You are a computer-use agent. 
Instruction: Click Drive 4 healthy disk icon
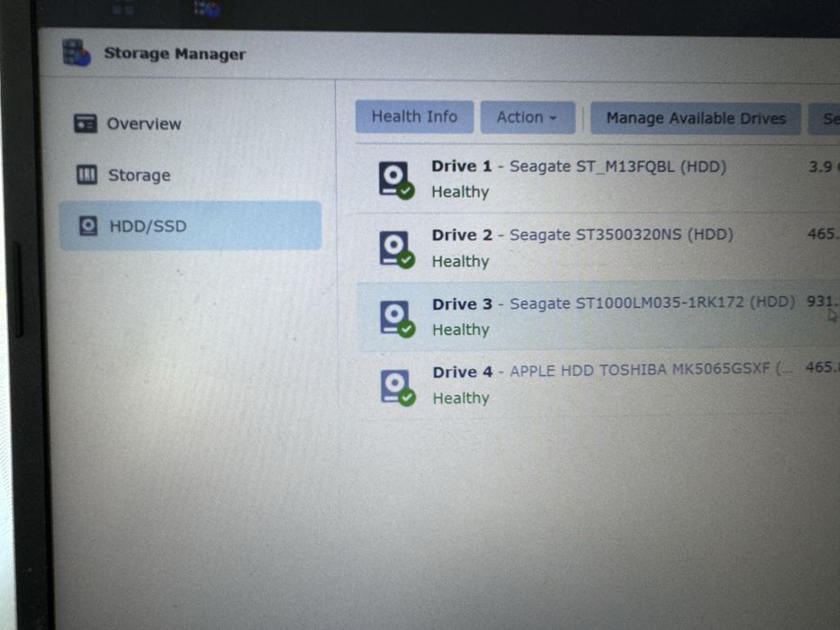398,387
